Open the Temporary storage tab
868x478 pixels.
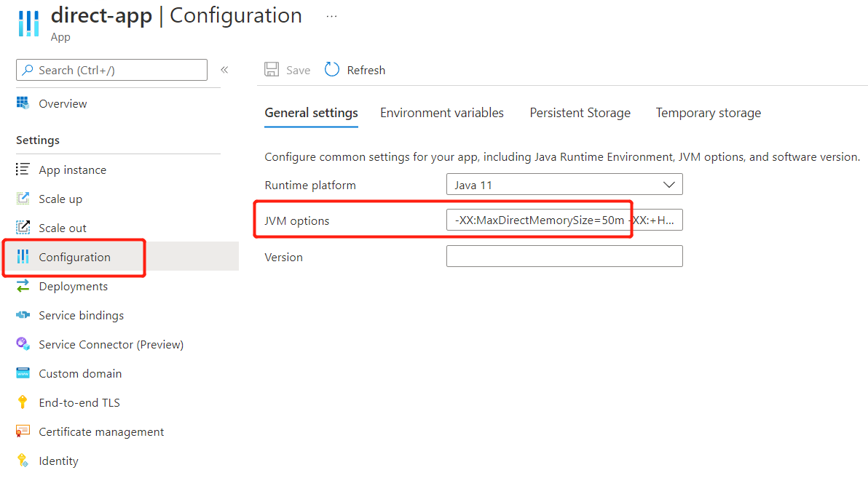(708, 113)
